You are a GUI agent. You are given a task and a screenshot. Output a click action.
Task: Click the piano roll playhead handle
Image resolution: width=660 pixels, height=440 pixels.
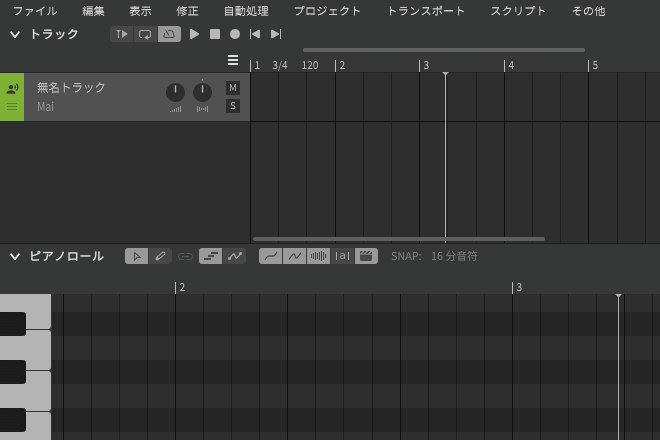(618, 296)
